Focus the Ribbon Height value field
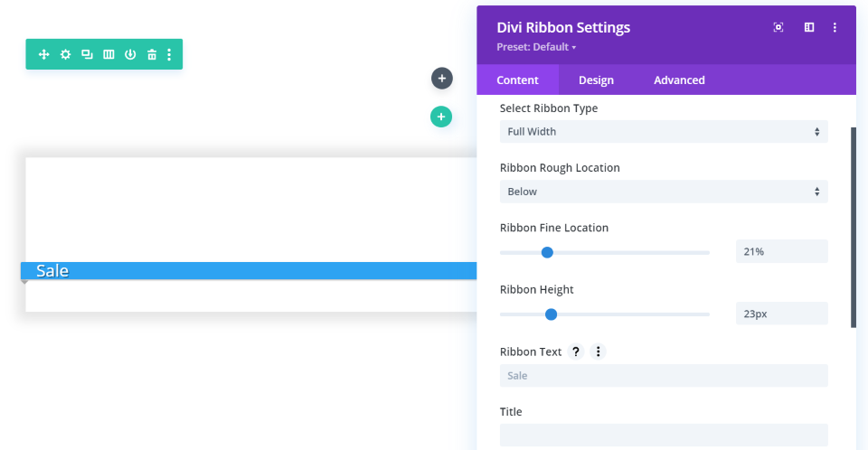The width and height of the screenshot is (868, 450). [x=781, y=314]
